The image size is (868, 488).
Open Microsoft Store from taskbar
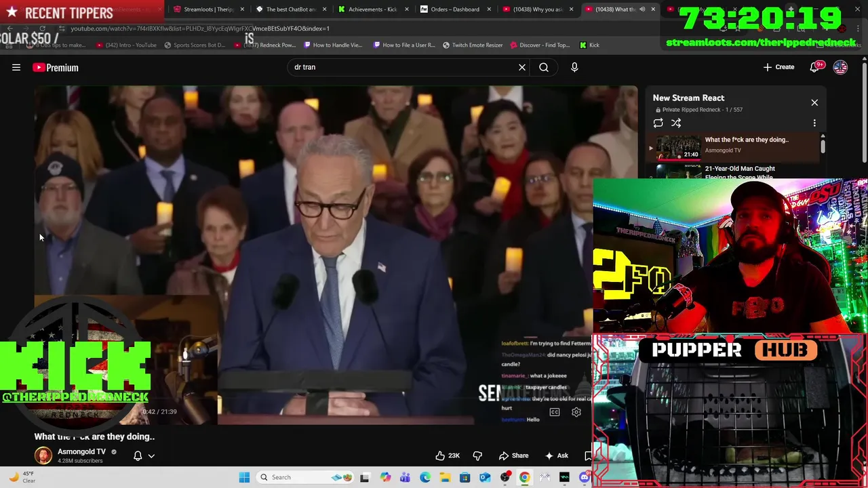click(x=465, y=477)
